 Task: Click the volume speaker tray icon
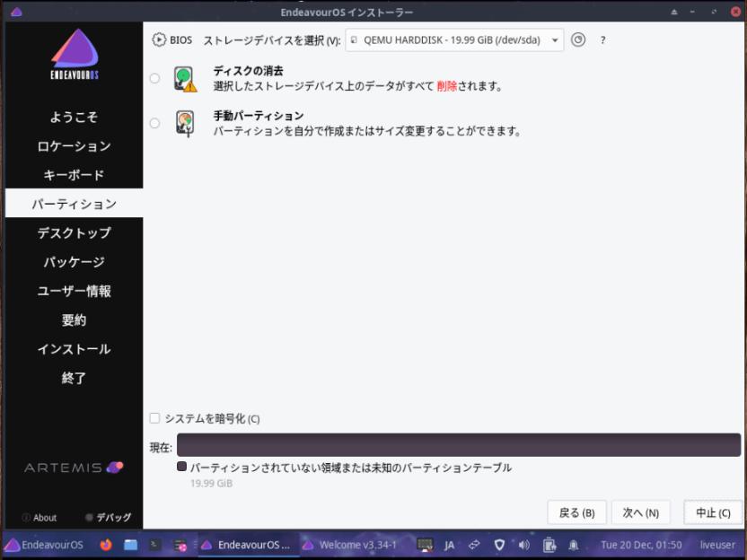524,545
